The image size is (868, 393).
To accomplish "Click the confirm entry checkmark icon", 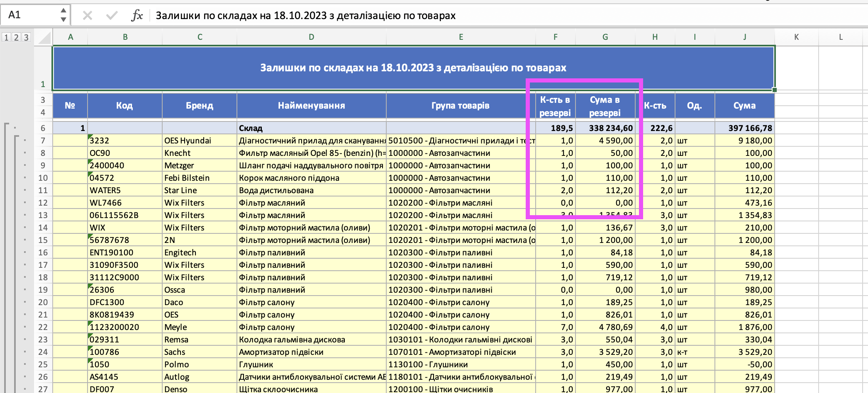I will (x=112, y=16).
